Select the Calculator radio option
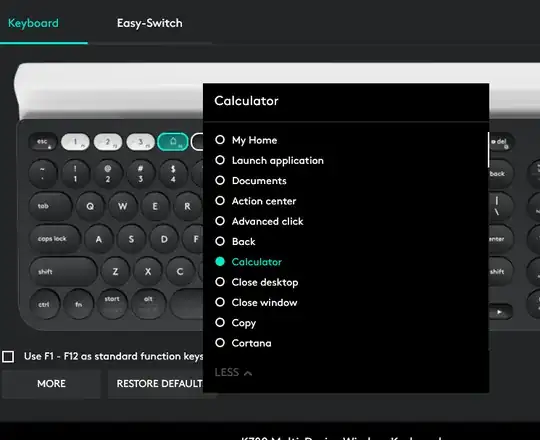Screen dimensions: 540x440 coord(248,262)
